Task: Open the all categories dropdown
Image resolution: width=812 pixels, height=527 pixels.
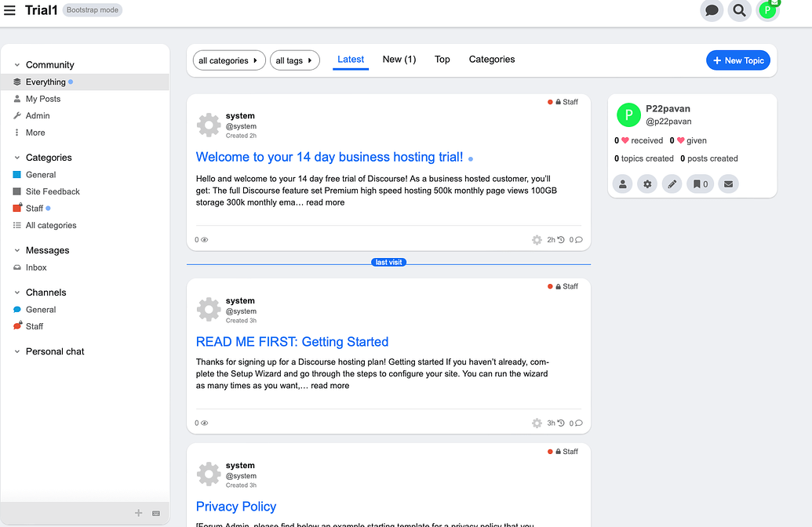Action: (228, 60)
